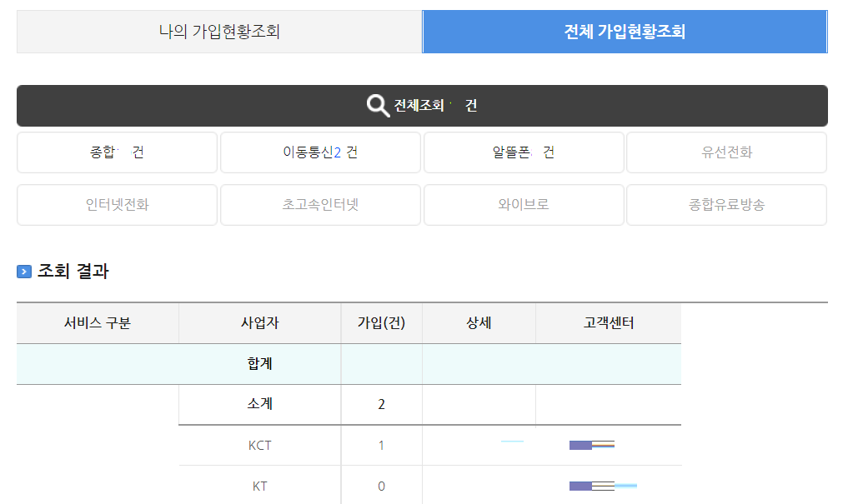Viewport: 848px width, 504px height.
Task: Select the 알뜰폰 건 category
Action: (523, 152)
